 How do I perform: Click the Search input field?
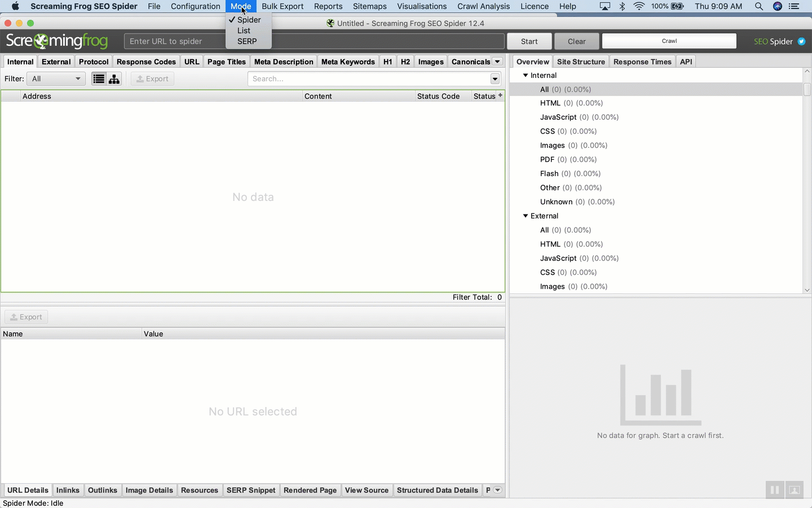click(x=369, y=78)
